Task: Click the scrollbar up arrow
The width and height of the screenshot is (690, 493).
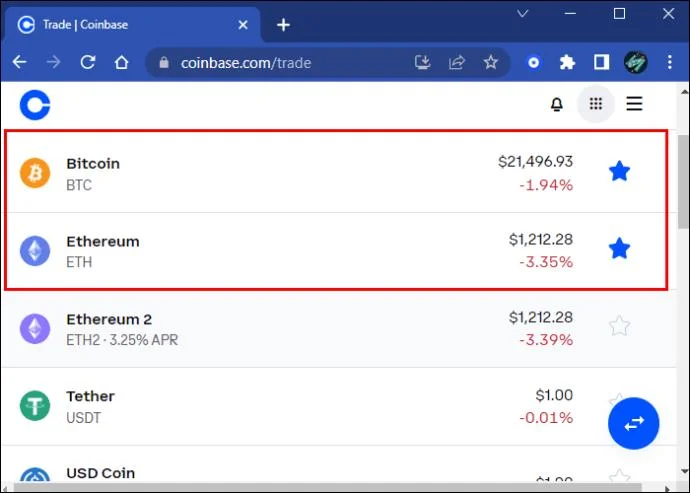Action: [x=684, y=92]
